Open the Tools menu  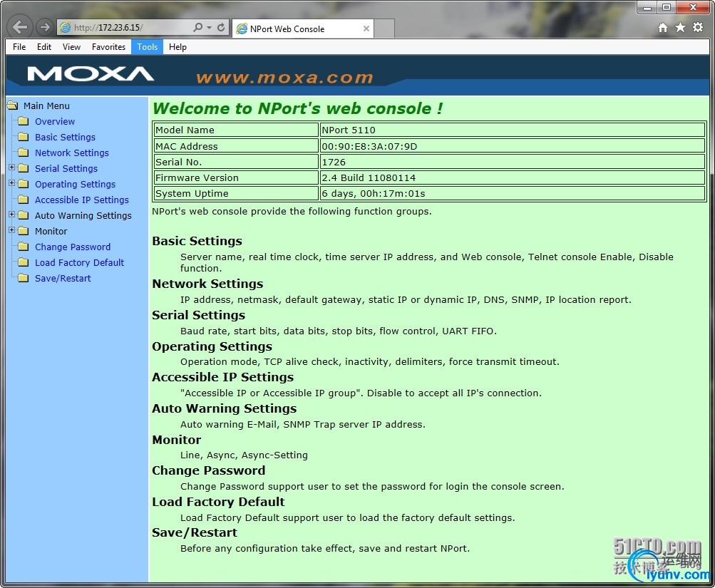pyautogui.click(x=148, y=47)
